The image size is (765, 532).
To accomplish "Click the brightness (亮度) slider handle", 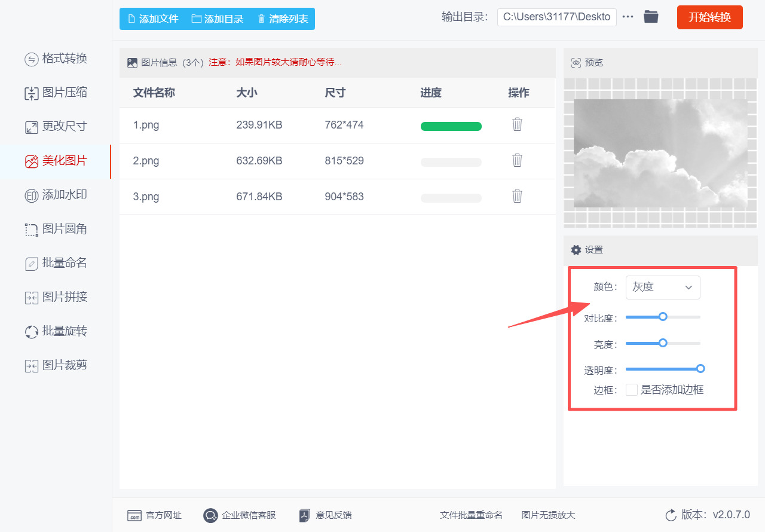I will pyautogui.click(x=663, y=343).
